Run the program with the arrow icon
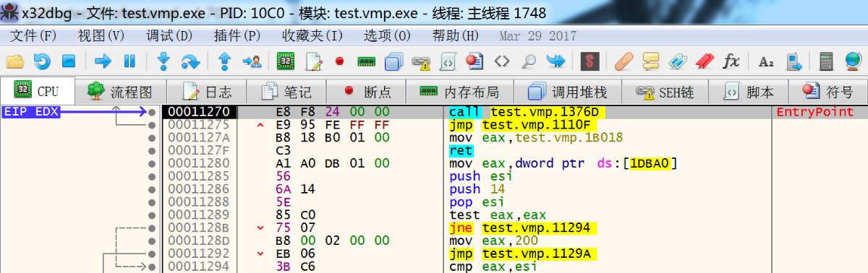868x273 pixels. [x=103, y=61]
